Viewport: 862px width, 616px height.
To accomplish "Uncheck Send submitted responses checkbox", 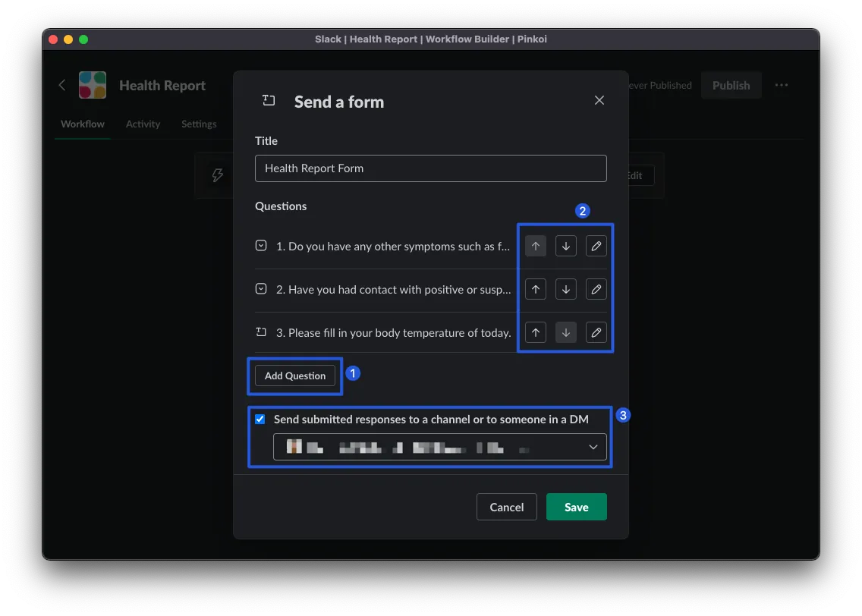I will pyautogui.click(x=260, y=419).
